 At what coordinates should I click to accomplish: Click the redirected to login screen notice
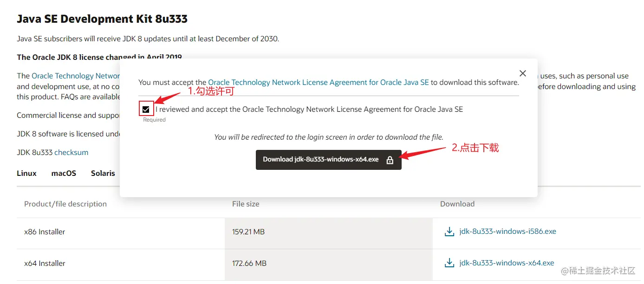(x=329, y=137)
